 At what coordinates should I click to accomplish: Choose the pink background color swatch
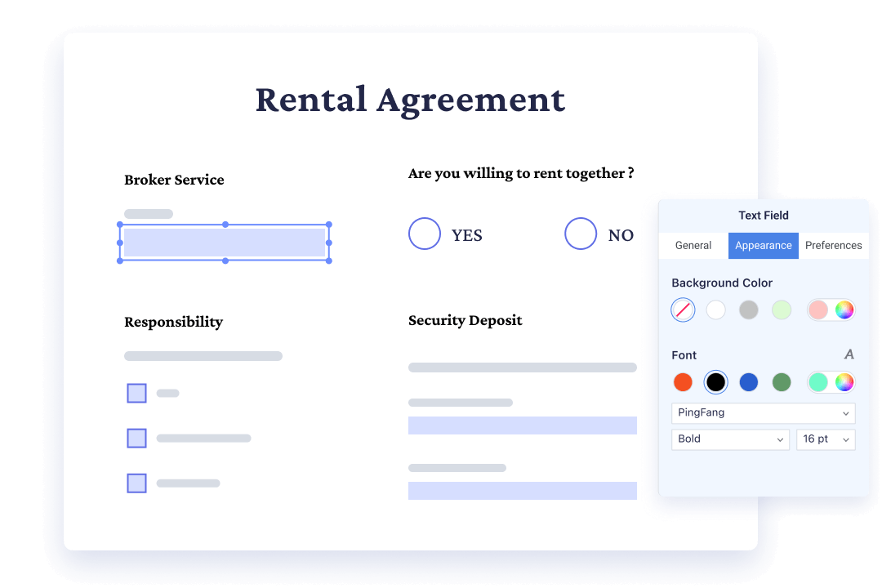[x=817, y=310]
